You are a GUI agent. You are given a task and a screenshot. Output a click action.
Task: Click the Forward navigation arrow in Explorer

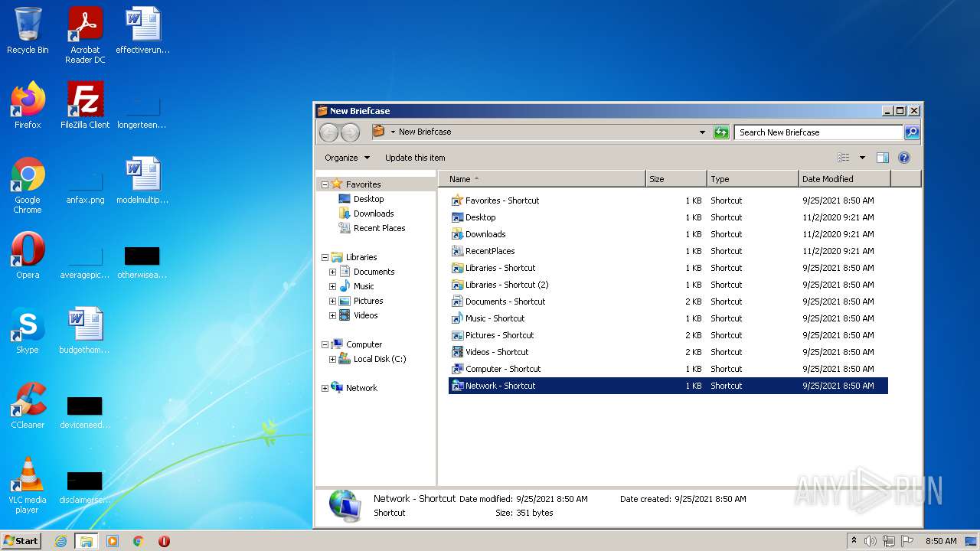(x=350, y=132)
